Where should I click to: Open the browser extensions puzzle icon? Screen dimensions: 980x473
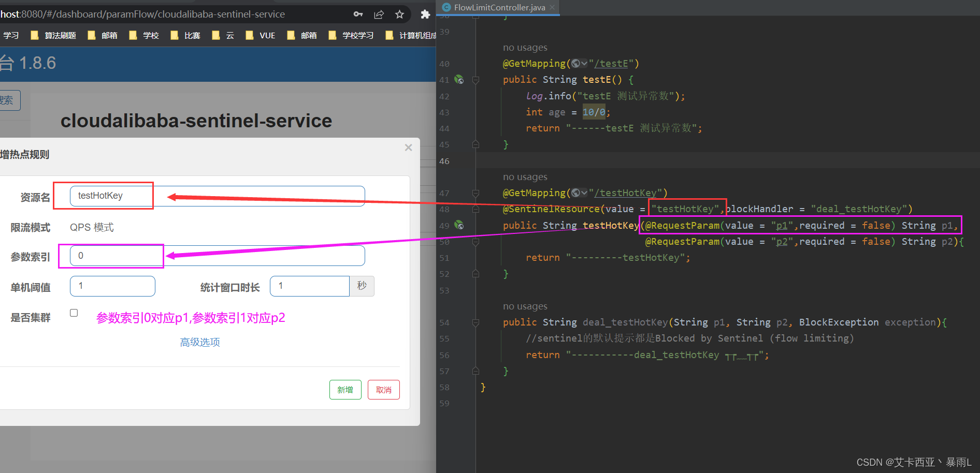pyautogui.click(x=425, y=14)
